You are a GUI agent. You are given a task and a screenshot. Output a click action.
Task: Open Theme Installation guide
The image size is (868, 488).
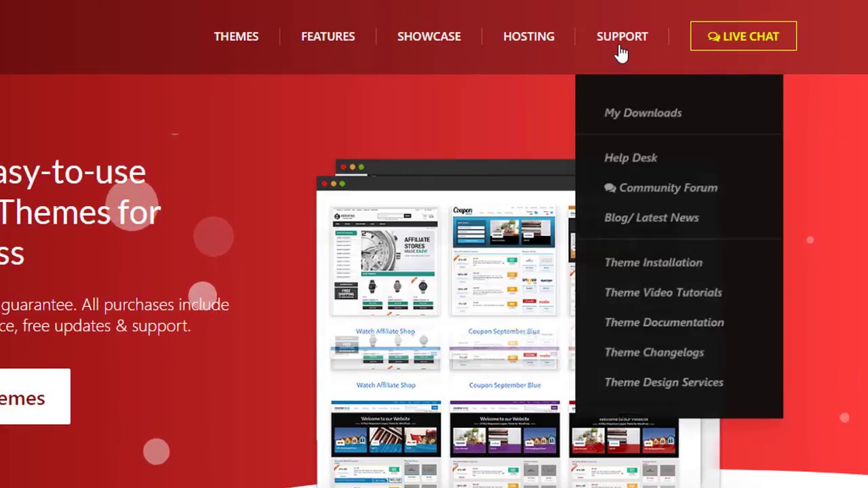pos(653,262)
